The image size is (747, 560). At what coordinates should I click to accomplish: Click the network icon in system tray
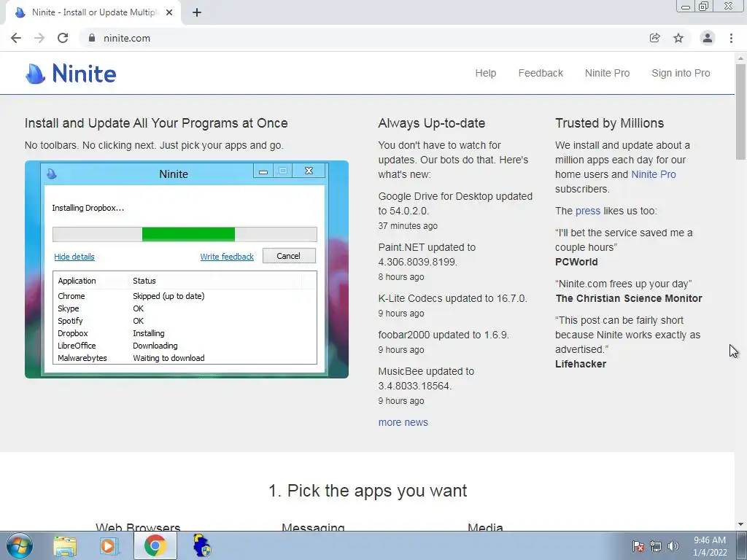(x=656, y=546)
